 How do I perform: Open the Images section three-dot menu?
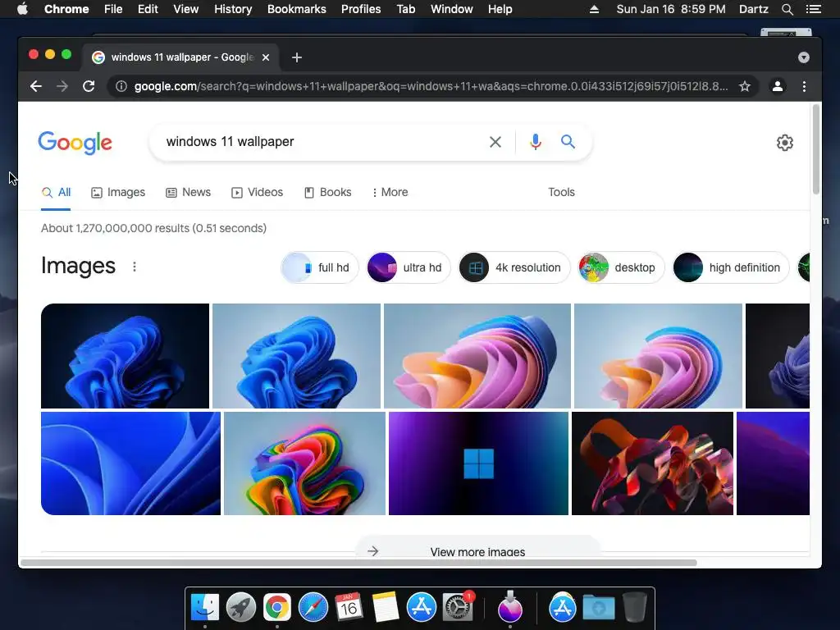pos(135,267)
